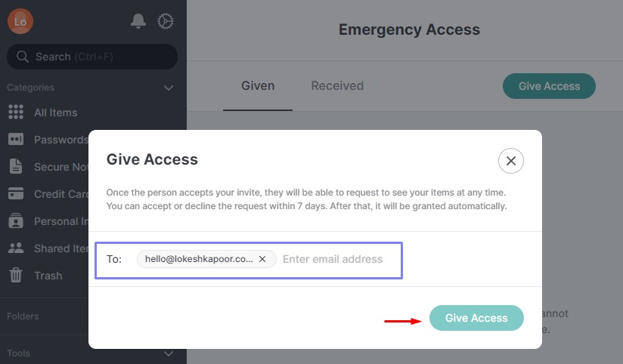Open settings with the gear icon
Viewport: 623px width, 364px height.
166,21
